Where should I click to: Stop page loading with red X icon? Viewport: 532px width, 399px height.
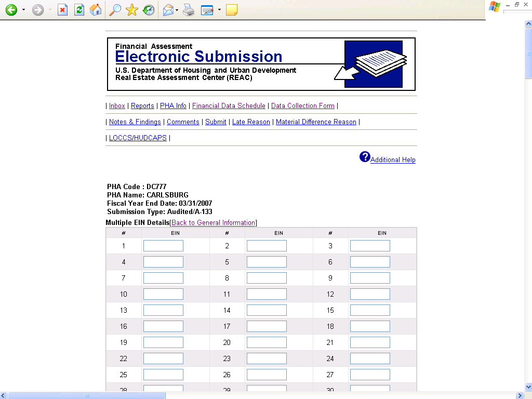click(62, 10)
